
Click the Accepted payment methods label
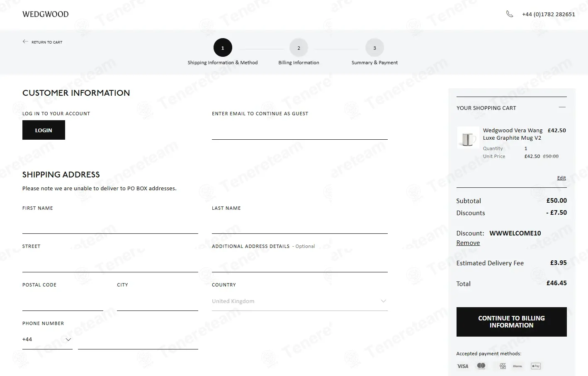pyautogui.click(x=489, y=354)
